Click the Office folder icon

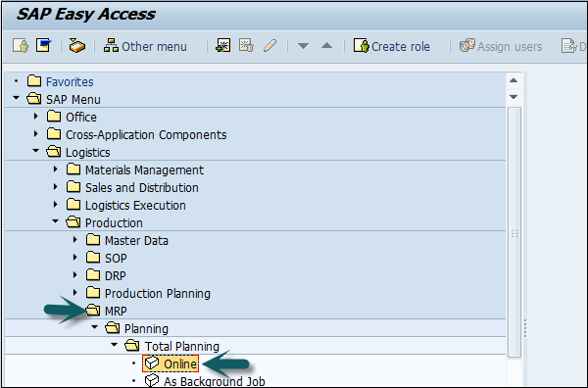tap(54, 117)
